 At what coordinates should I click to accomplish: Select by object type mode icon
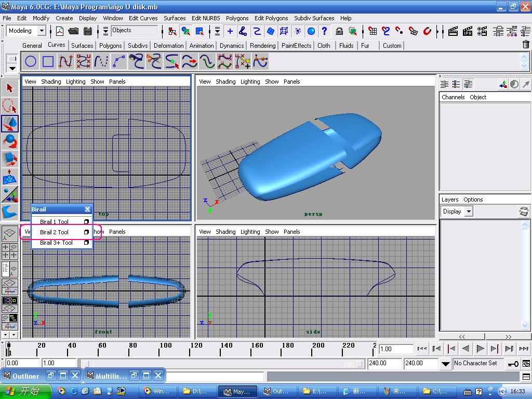pos(185,31)
